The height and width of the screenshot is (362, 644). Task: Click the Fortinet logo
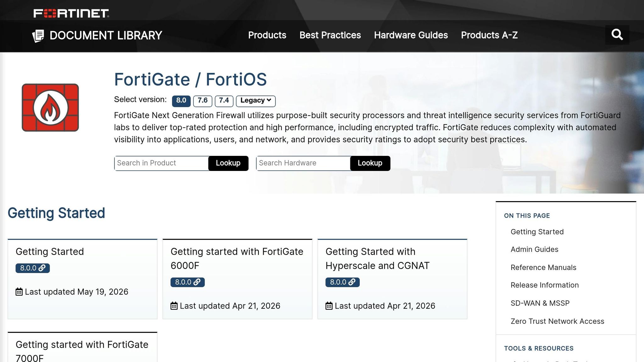tap(71, 13)
